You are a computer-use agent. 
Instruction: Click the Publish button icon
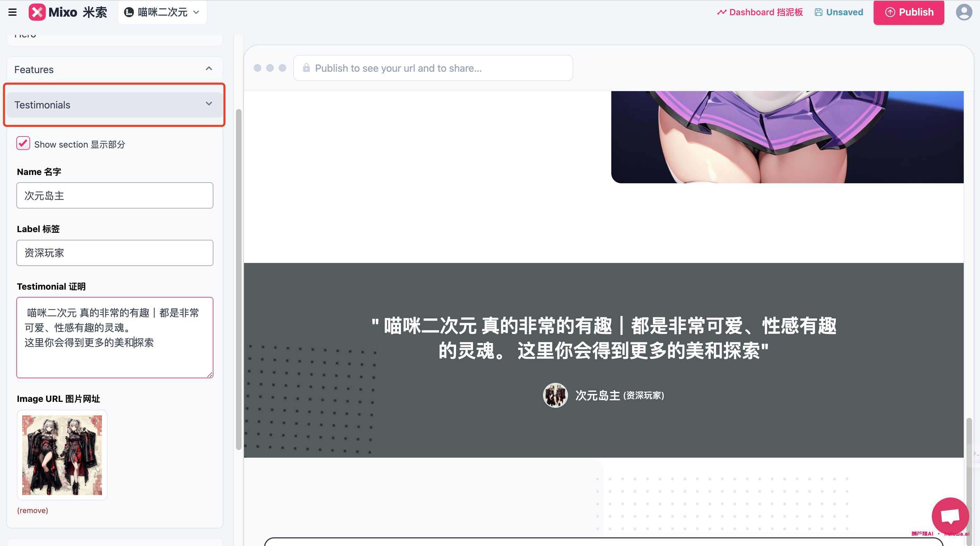coord(890,12)
